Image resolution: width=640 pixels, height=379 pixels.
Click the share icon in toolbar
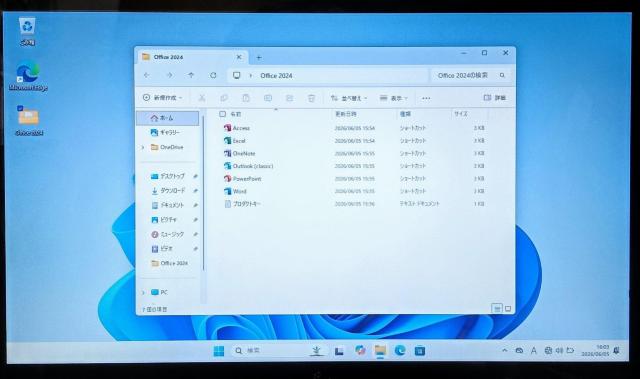289,98
